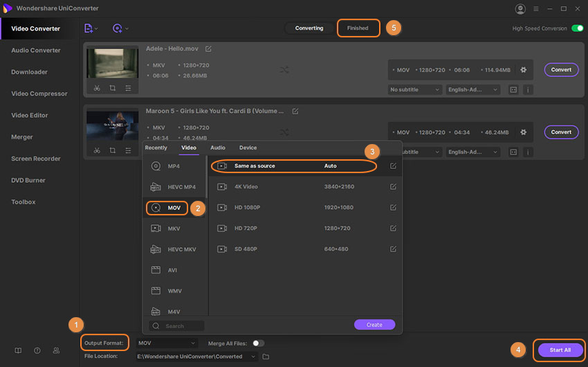Edit the 4K Video preset
The width and height of the screenshot is (588, 367).
click(393, 186)
